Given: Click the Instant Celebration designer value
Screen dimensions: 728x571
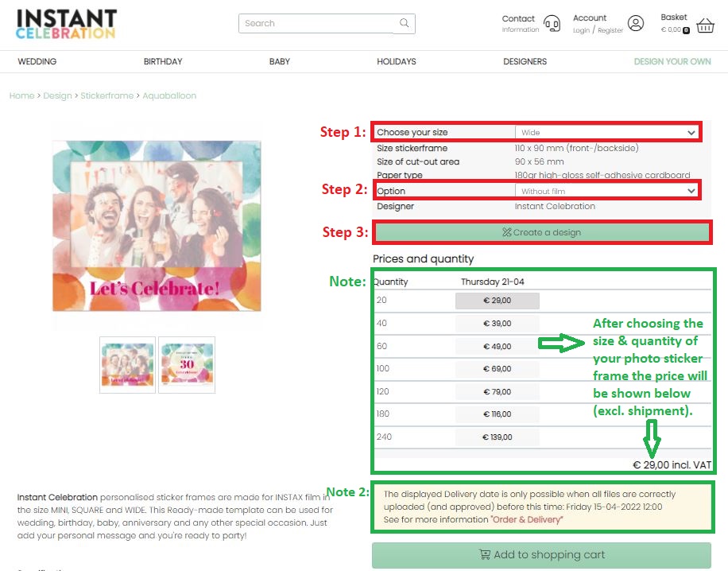Looking at the screenshot, I should pos(555,206).
